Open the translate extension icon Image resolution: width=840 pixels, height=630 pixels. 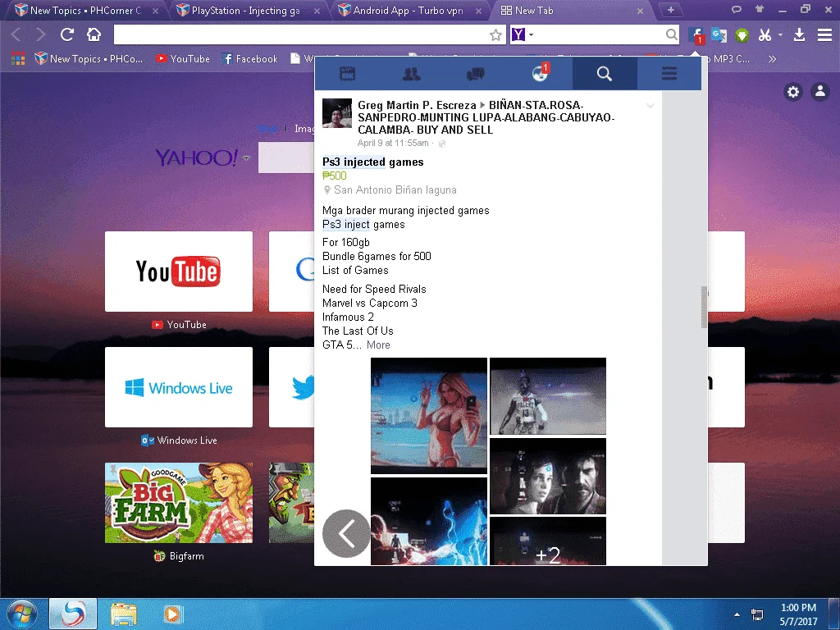[x=719, y=35]
